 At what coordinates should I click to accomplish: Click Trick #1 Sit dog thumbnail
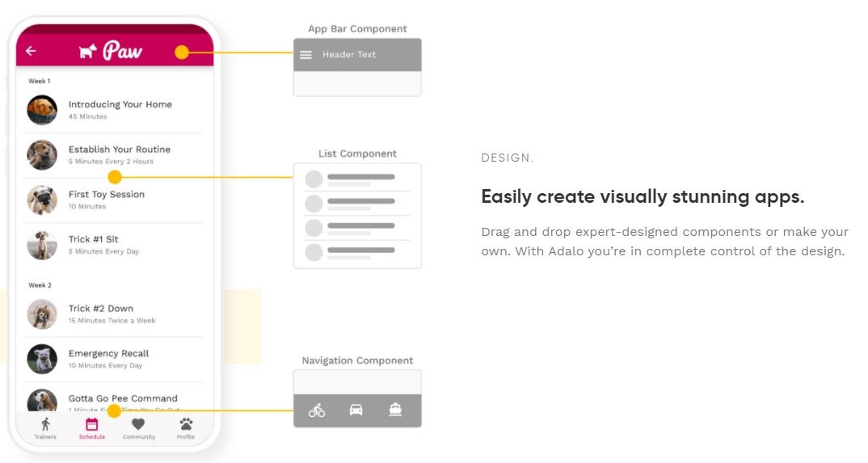pyautogui.click(x=42, y=245)
